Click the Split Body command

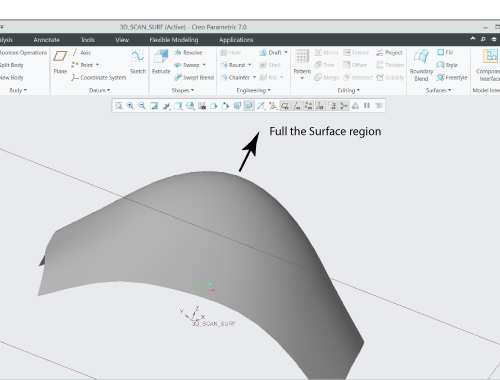pyautogui.click(x=12, y=65)
